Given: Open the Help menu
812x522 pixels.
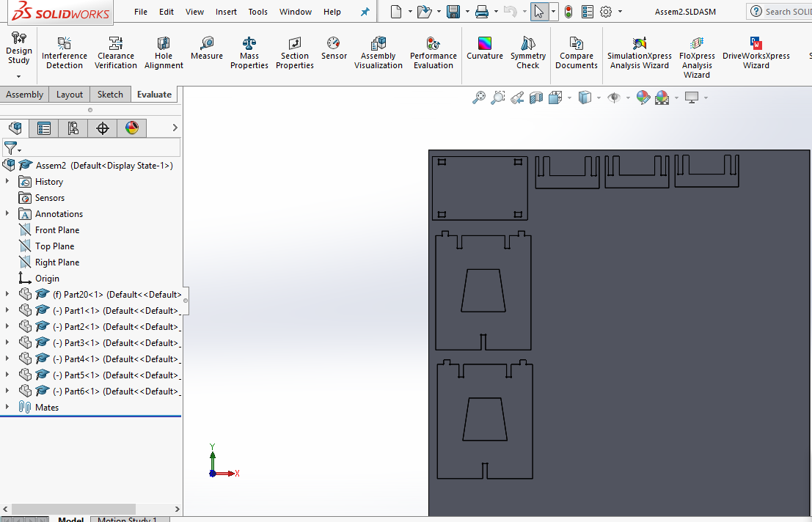Looking at the screenshot, I should (332, 12).
